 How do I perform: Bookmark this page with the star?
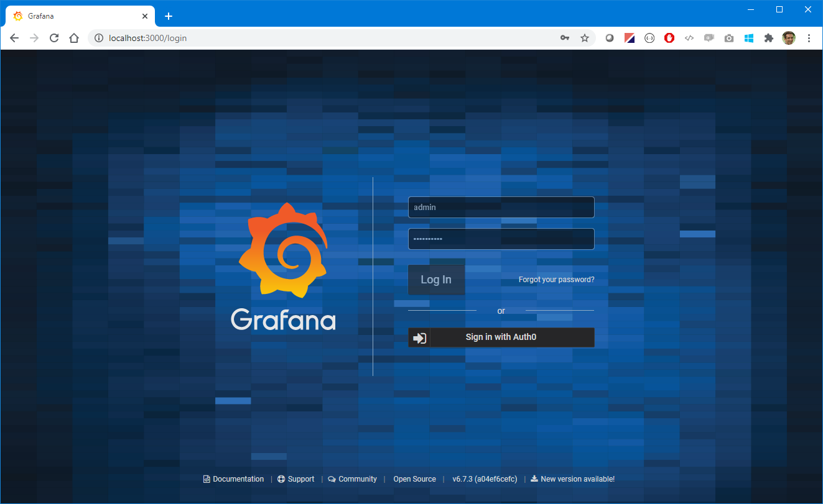585,38
